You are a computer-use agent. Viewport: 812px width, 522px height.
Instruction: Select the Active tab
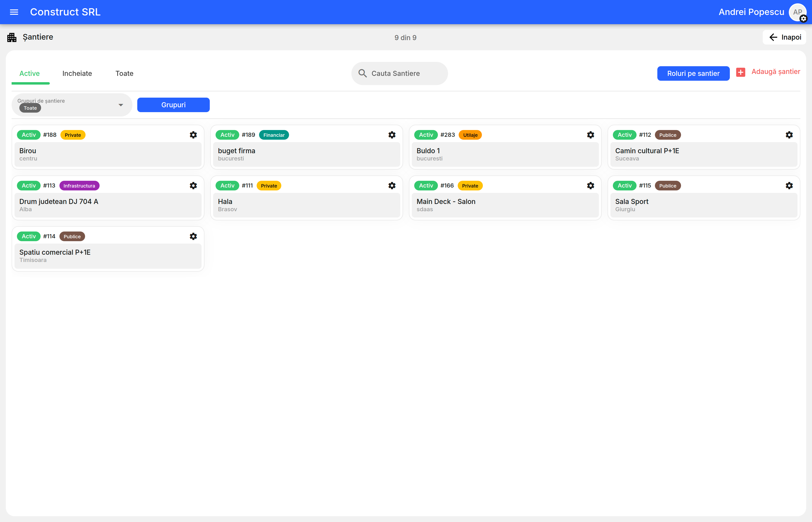[29, 73]
